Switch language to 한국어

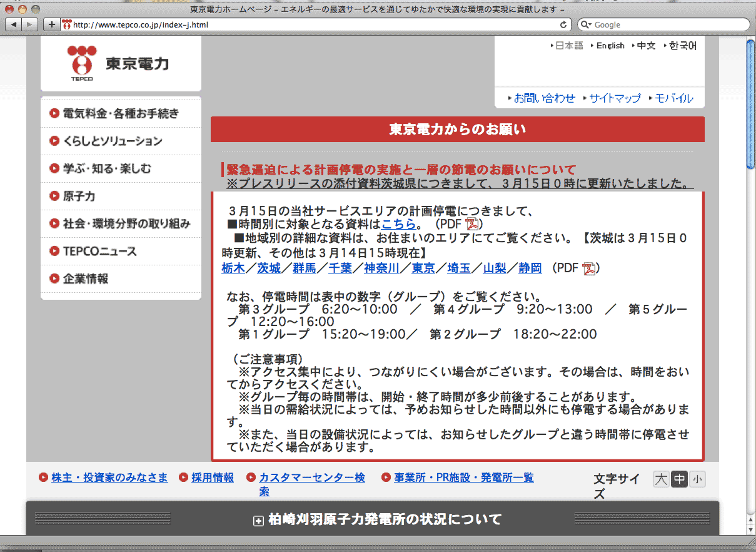point(682,46)
